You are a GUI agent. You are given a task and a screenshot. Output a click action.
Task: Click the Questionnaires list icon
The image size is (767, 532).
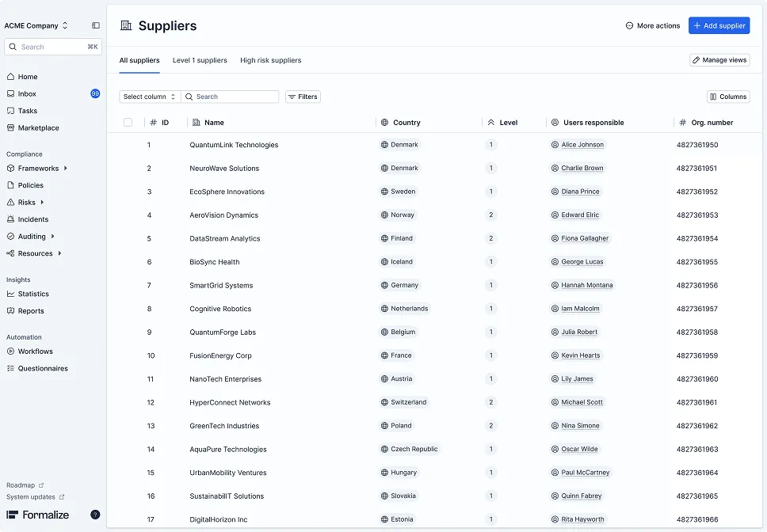tap(11, 368)
